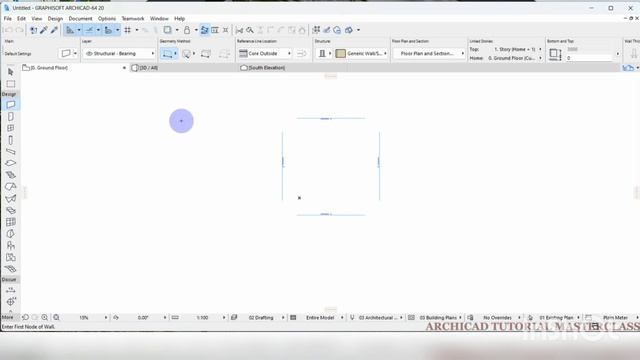Select the Zone tool in the toolbox
640x360 pixels.
click(11, 258)
